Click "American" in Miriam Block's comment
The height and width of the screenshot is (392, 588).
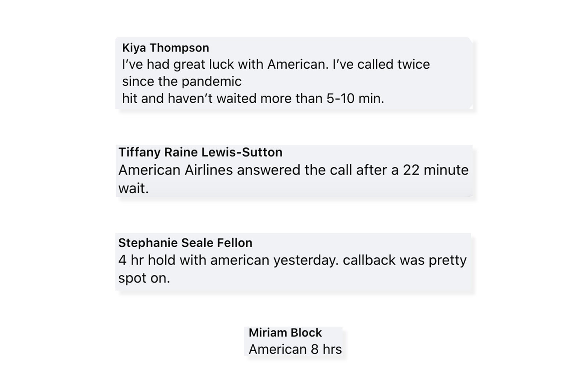[x=278, y=349]
